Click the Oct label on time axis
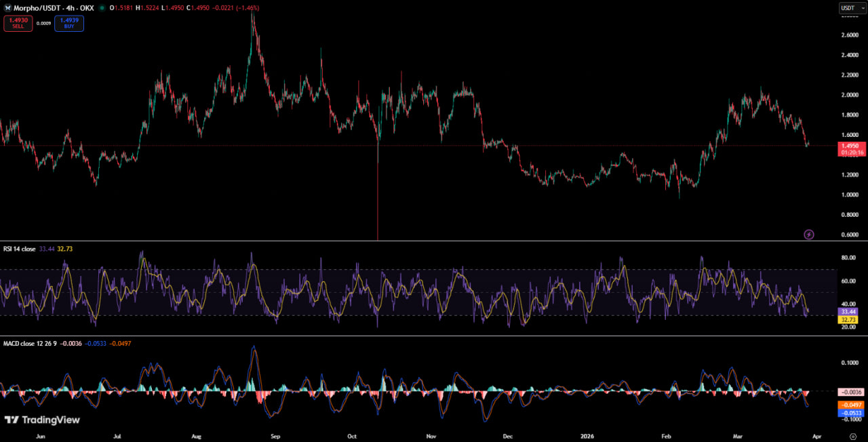The image size is (868, 442). pos(352,437)
